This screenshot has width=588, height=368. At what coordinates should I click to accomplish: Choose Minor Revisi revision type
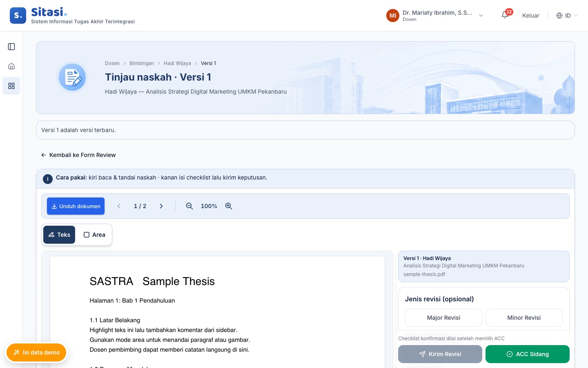coord(524,318)
